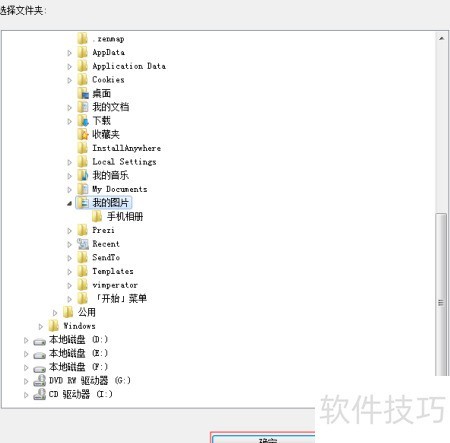Click the CD 驱动器 (I:) drive icon
Screen dimensions: 450x443
39,394
